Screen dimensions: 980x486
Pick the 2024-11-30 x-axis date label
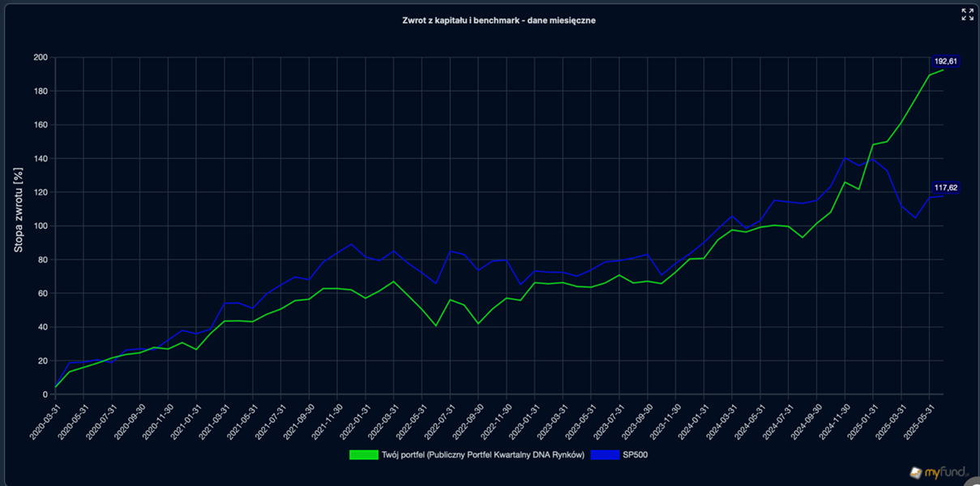pyautogui.click(x=833, y=422)
